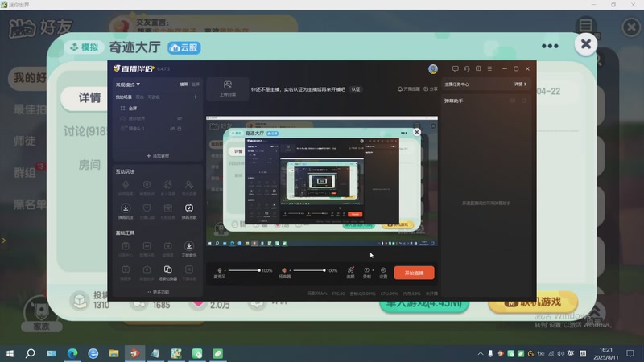Screen dimensions: 644x362
Task: Open the feedback box icon in the title bar
Action: coord(478,68)
